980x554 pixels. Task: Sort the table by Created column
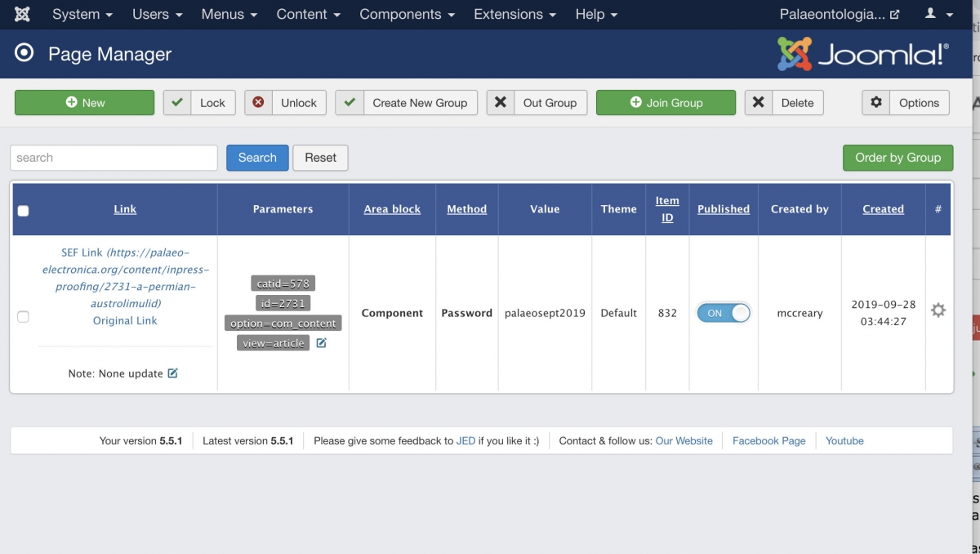[x=883, y=209]
